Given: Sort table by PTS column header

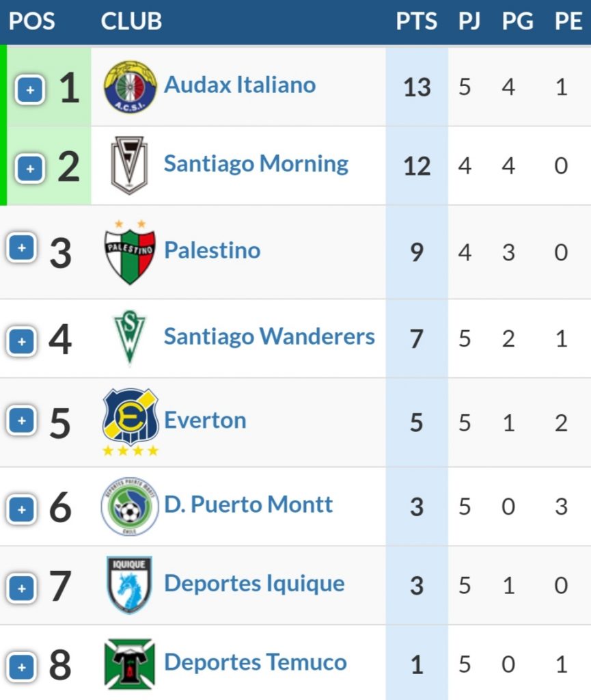Looking at the screenshot, I should tap(417, 21).
